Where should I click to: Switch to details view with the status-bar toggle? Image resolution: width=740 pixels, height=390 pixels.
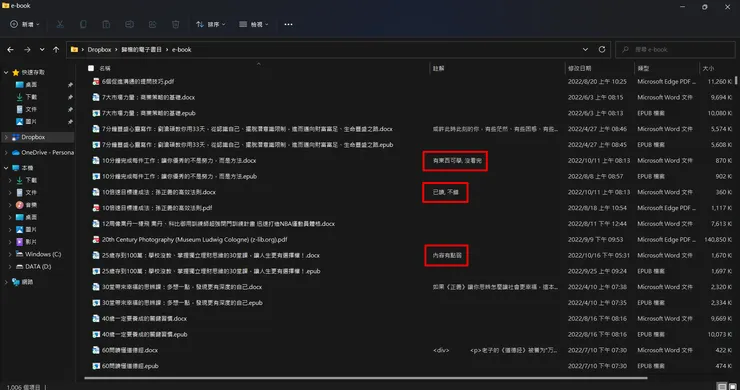point(722,386)
